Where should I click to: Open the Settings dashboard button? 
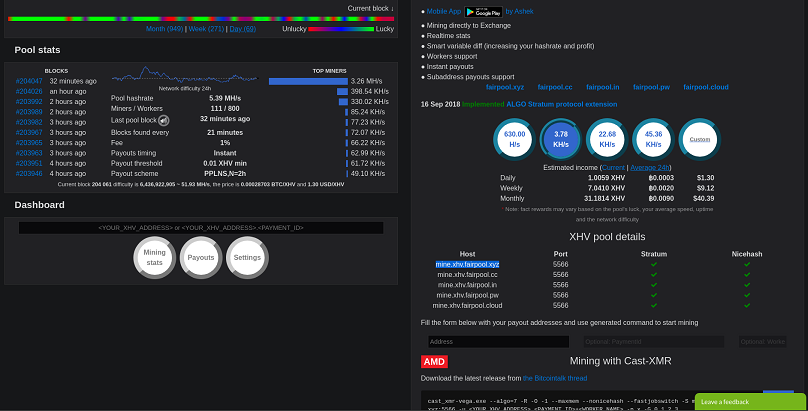(x=247, y=258)
